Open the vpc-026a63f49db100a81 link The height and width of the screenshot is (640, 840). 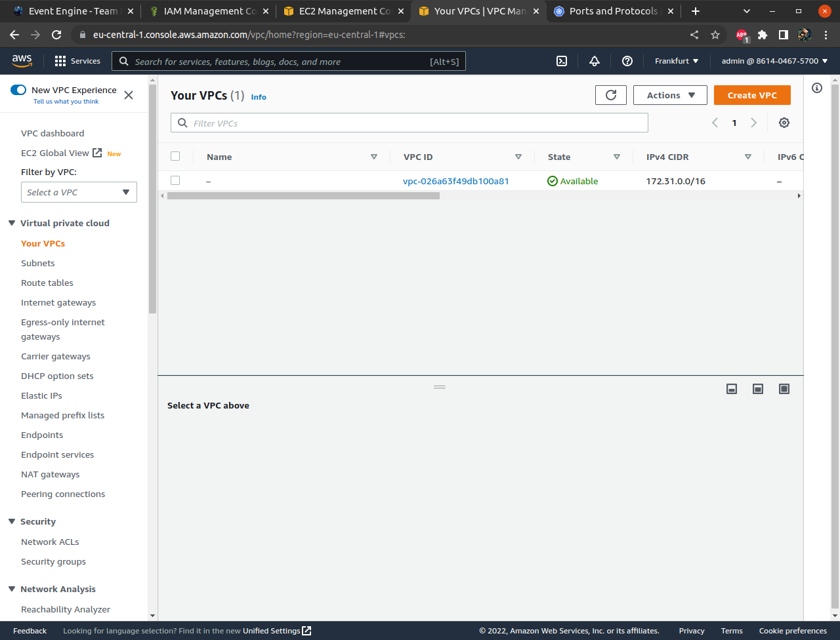[456, 181]
